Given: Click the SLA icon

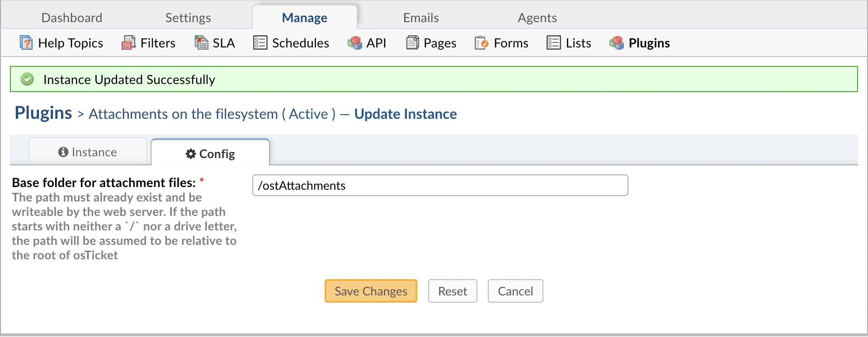Looking at the screenshot, I should coord(201,43).
